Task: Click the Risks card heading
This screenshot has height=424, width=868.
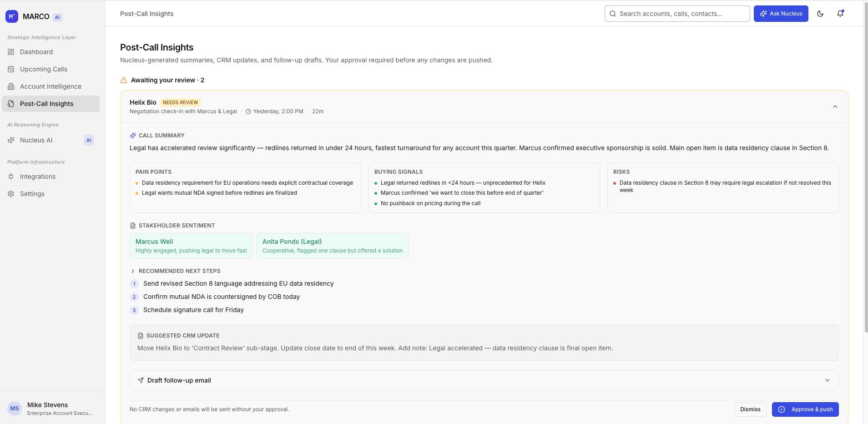Action: point(621,172)
